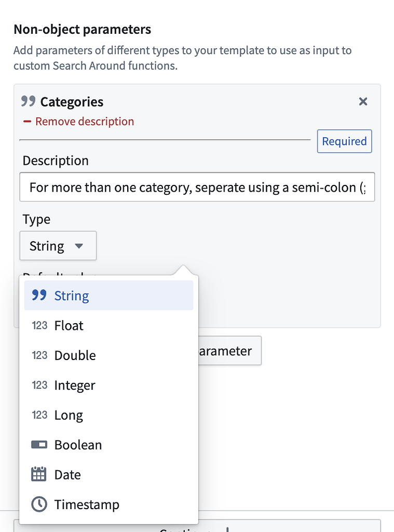Click the 123 icon next to Integer
This screenshot has height=532, width=394.
pos(39,385)
